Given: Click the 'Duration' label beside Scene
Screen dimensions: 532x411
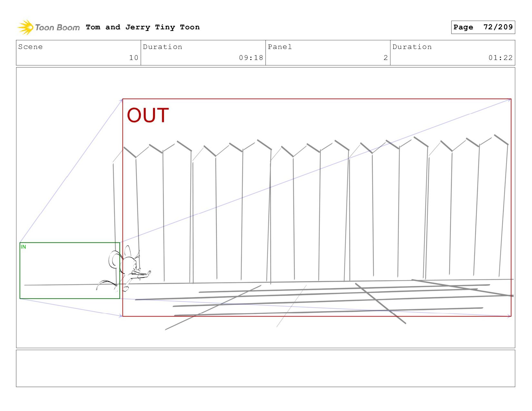Looking at the screenshot, I should [163, 47].
